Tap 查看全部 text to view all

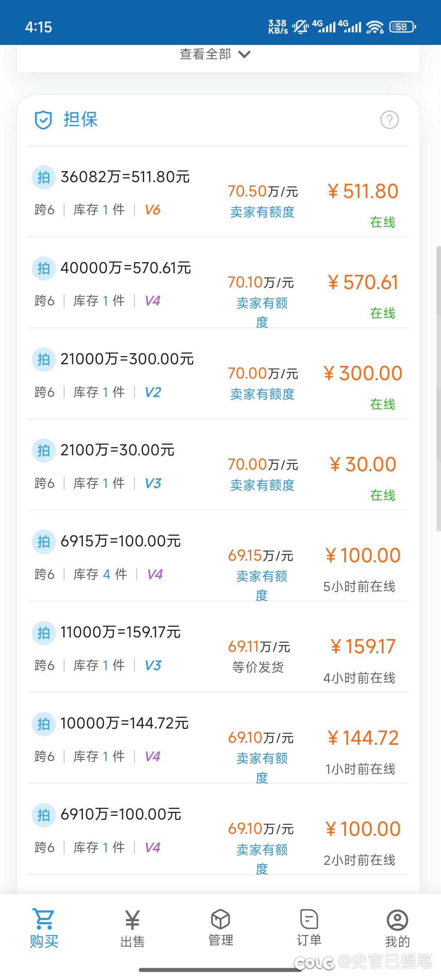point(205,54)
